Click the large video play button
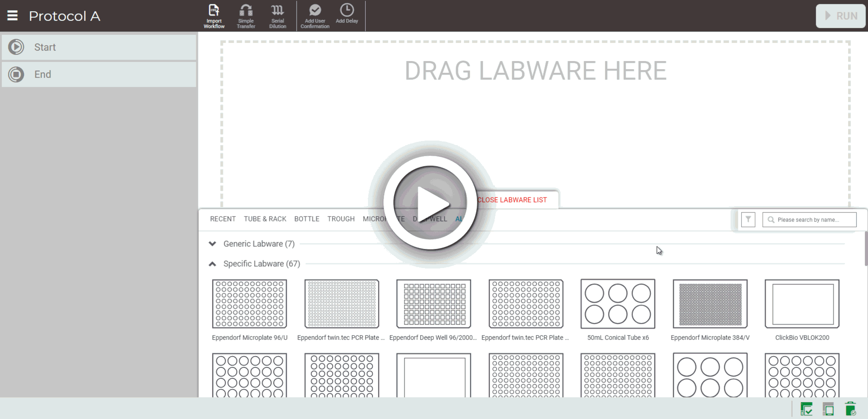The image size is (868, 419). (x=430, y=203)
